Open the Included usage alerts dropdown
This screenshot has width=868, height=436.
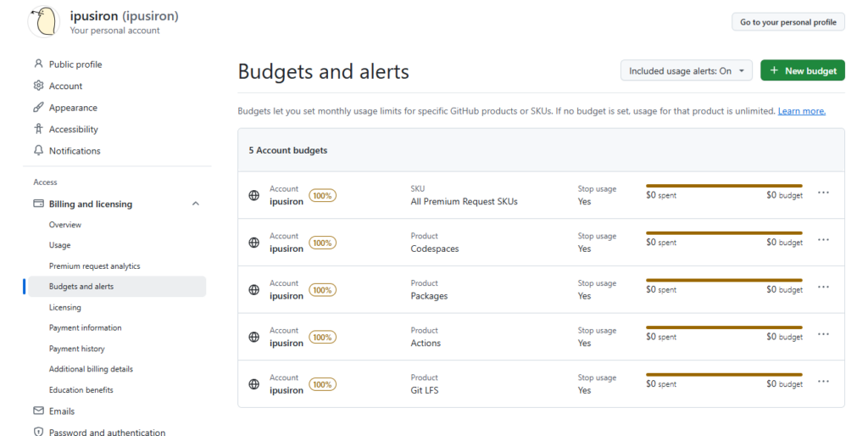[686, 71]
